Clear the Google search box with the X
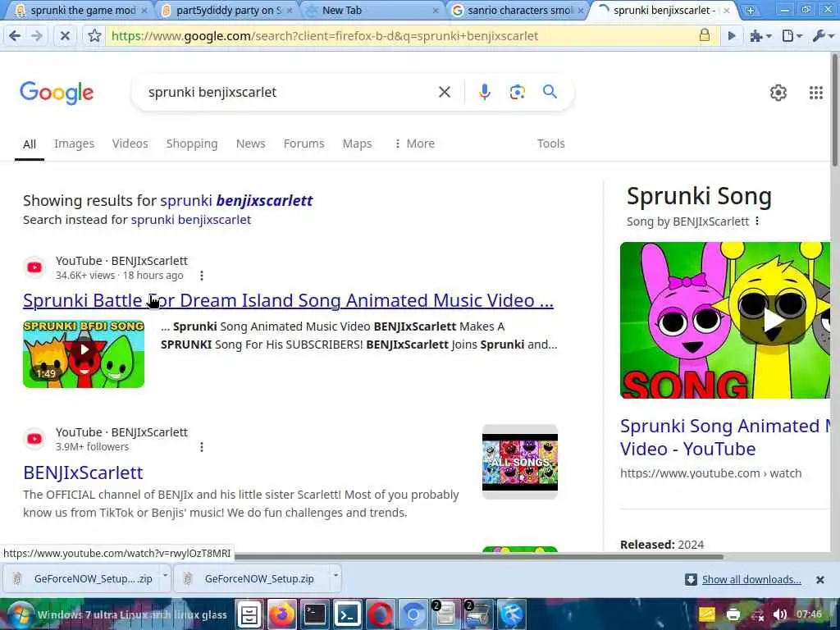840x630 pixels. tap(444, 92)
